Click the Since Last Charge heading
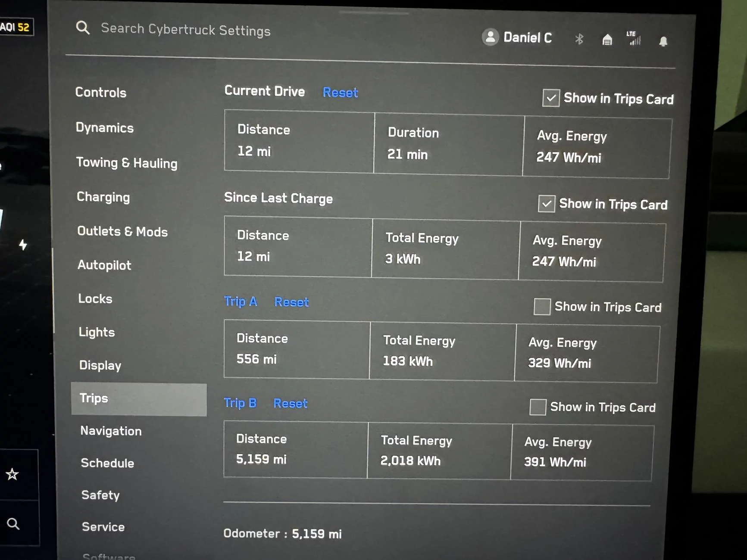This screenshot has height=560, width=747. click(x=278, y=198)
